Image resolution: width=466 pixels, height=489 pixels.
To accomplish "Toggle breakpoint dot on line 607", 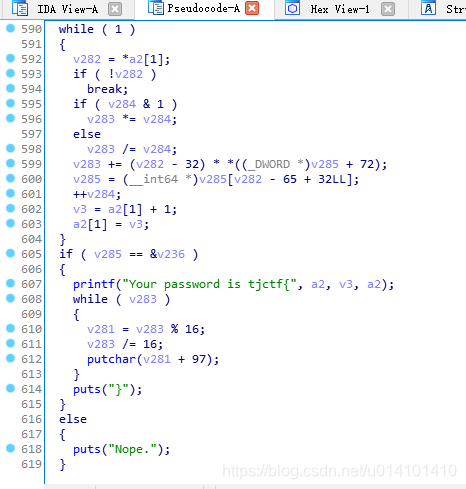I will [11, 284].
